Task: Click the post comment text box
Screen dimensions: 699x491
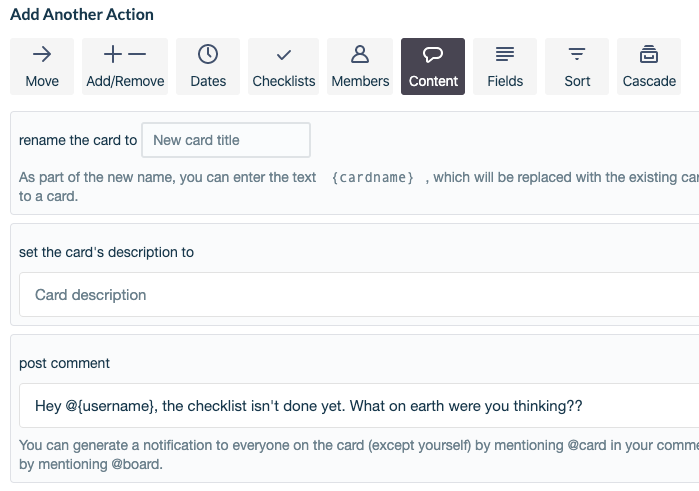Action: point(359,406)
